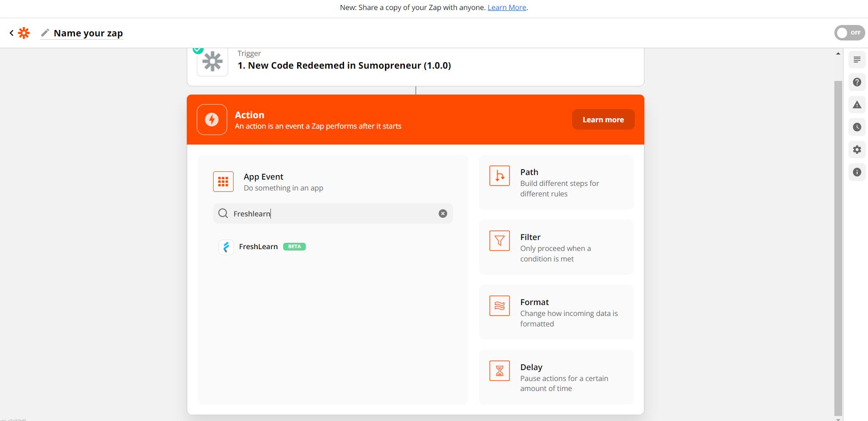Viewport: 868px width, 421px height.
Task: Select the Path option
Action: (556, 182)
